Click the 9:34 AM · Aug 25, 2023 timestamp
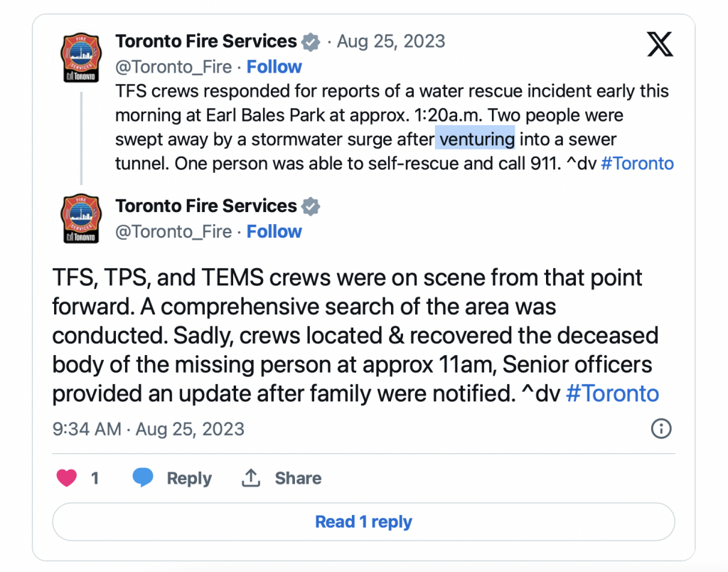The image size is (728, 572). pos(149,429)
